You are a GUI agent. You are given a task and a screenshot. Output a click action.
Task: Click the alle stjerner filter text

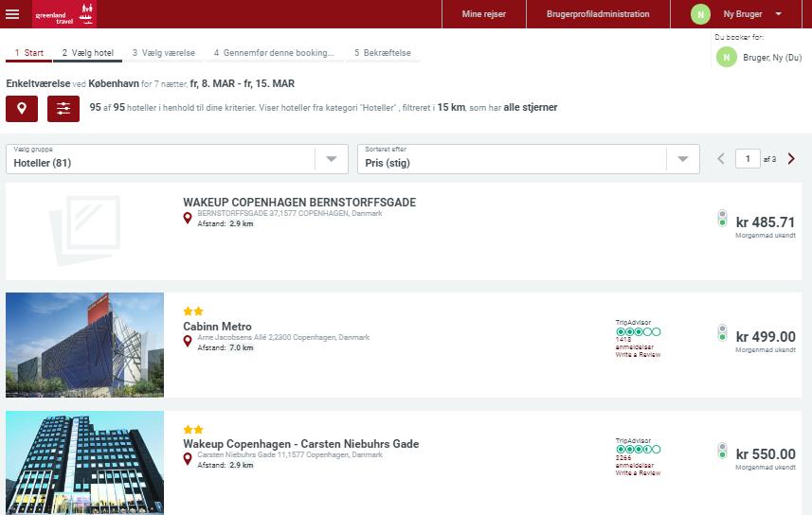click(x=531, y=107)
